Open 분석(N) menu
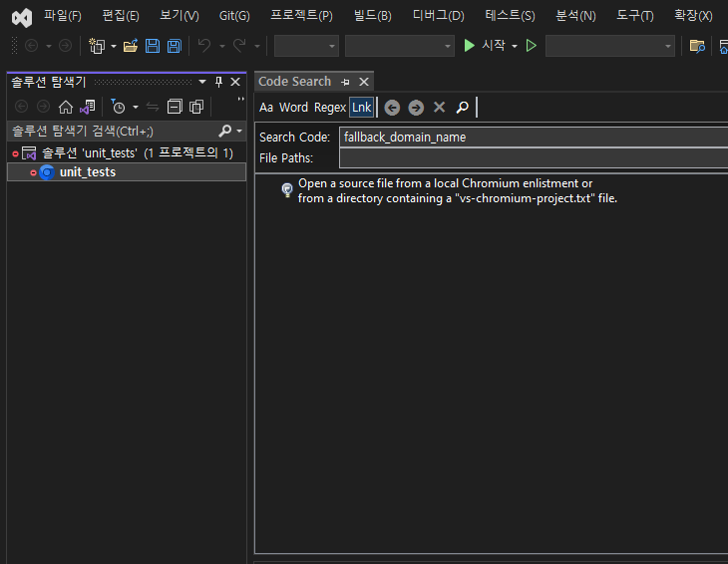Image resolution: width=728 pixels, height=564 pixels. click(x=575, y=16)
